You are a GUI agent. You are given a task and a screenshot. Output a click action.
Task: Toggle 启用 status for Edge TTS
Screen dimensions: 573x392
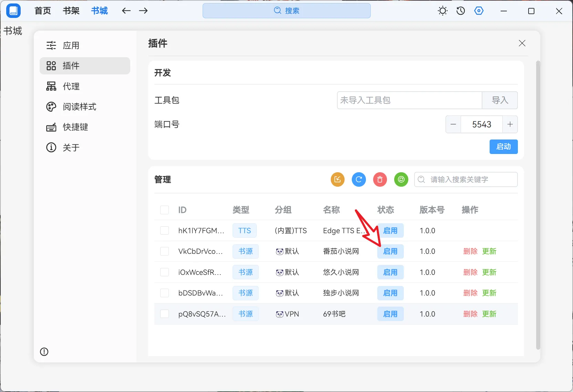point(390,230)
